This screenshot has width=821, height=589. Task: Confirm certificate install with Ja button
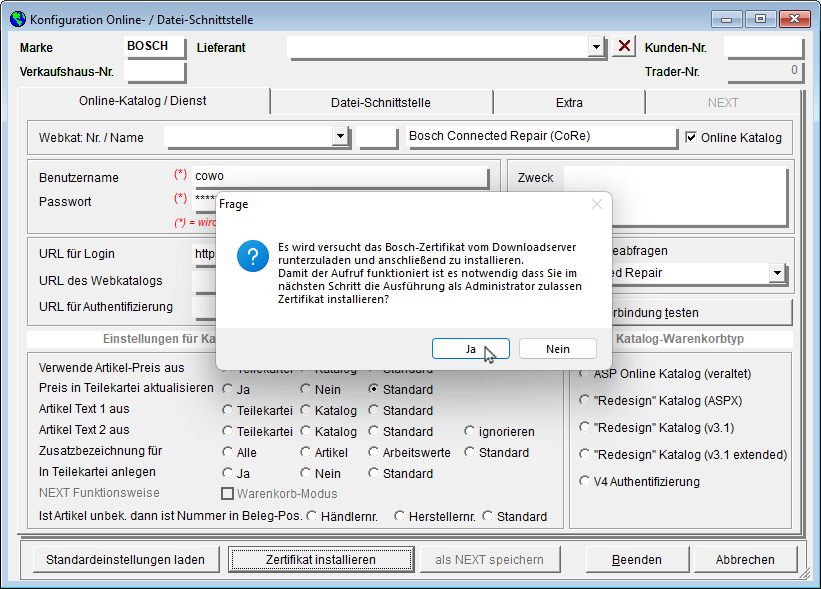click(471, 349)
